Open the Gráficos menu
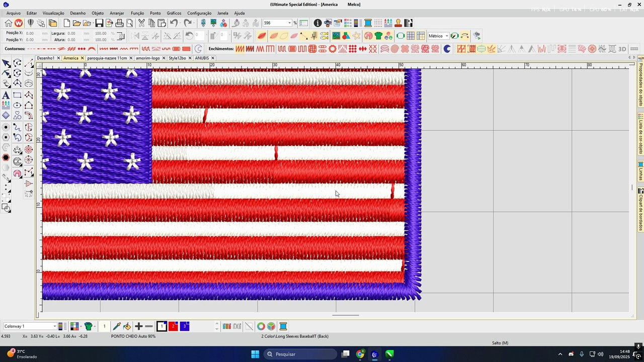Screen dimensions: 644x362 click(x=174, y=13)
